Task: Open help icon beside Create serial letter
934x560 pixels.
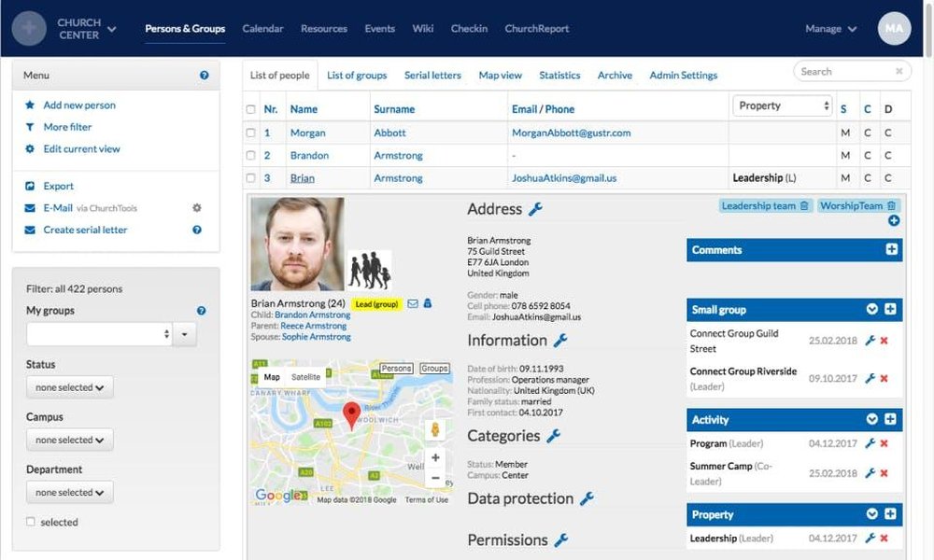Action: coord(197,230)
